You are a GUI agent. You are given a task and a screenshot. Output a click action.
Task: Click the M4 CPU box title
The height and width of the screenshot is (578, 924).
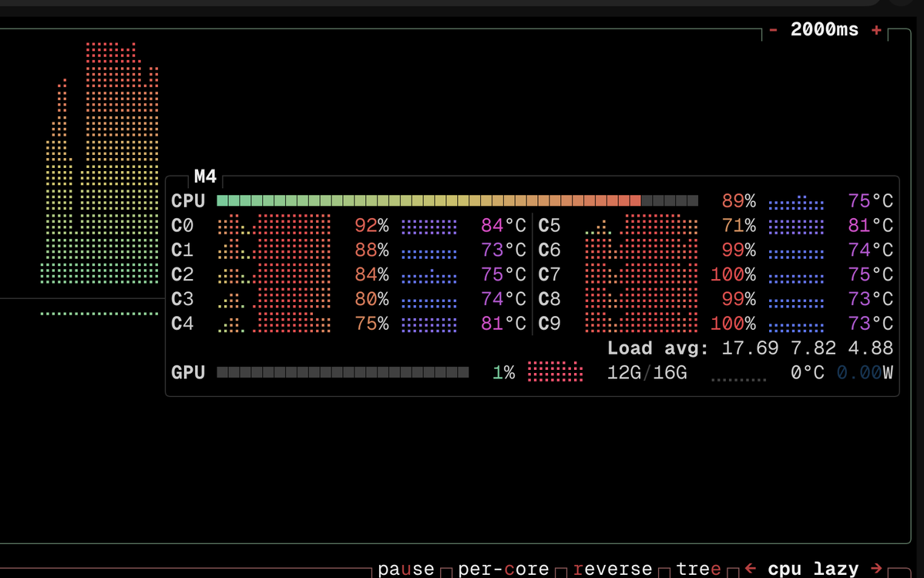click(x=205, y=176)
